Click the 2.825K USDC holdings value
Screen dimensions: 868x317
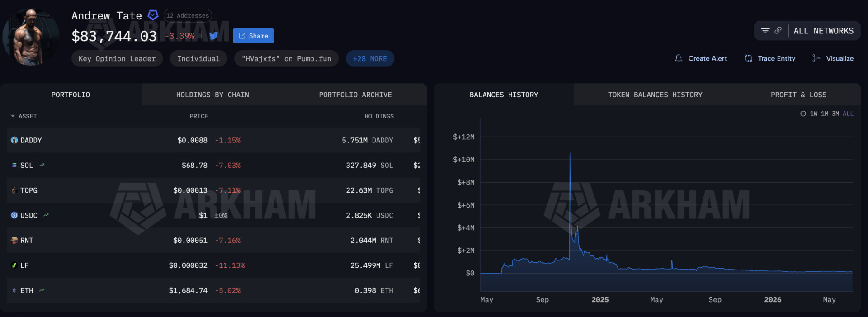tap(369, 215)
